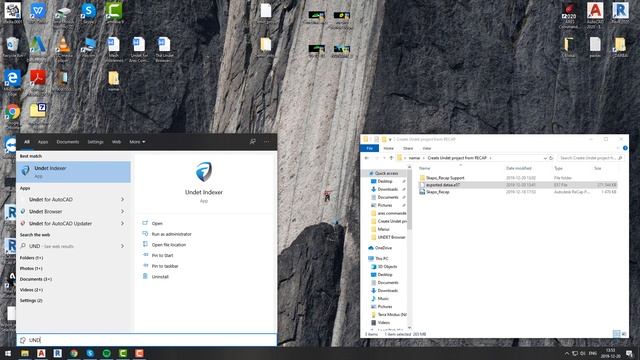This screenshot has height=360, width=640.
Task: Open search panel options ellipsis
Action: [x=267, y=142]
